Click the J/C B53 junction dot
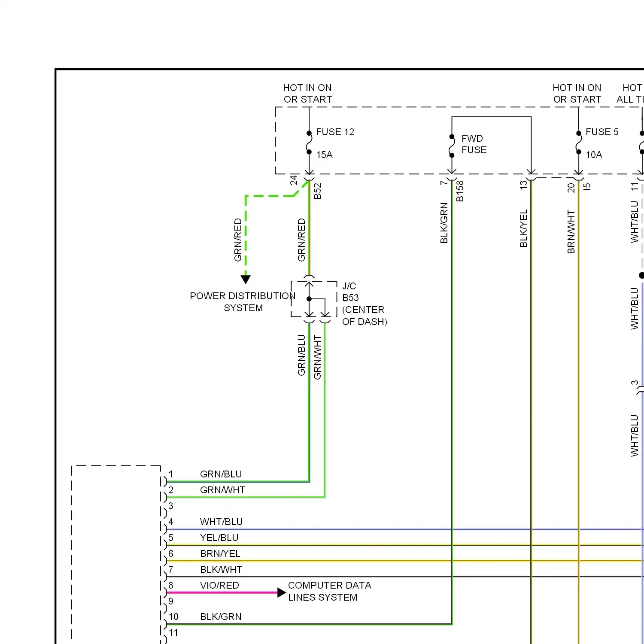Image resolution: width=644 pixels, height=644 pixels. point(309,299)
